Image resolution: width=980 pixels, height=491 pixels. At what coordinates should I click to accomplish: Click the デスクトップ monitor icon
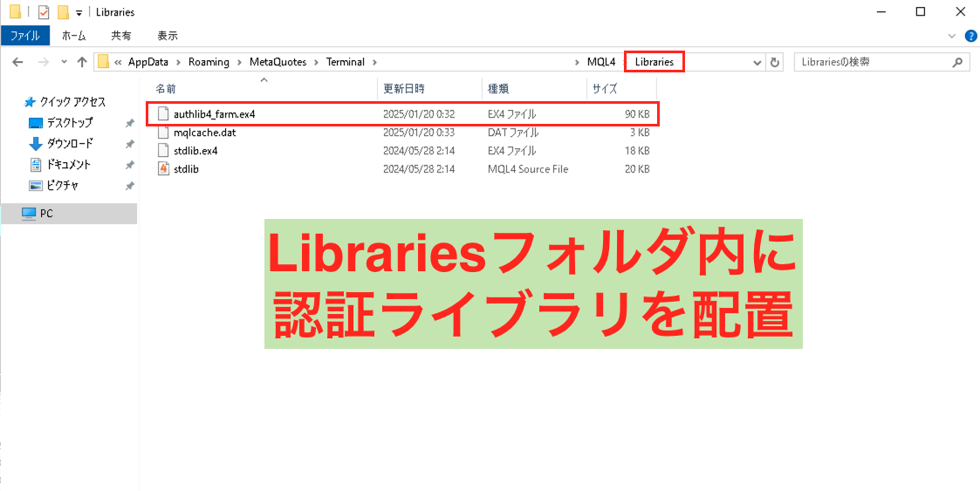(x=36, y=122)
